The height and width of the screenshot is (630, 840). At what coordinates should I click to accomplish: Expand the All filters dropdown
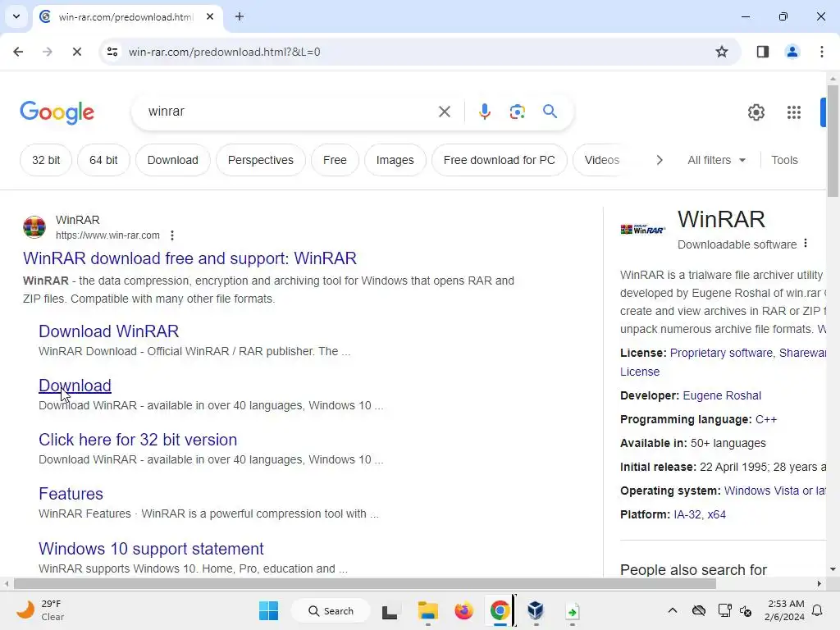(716, 160)
